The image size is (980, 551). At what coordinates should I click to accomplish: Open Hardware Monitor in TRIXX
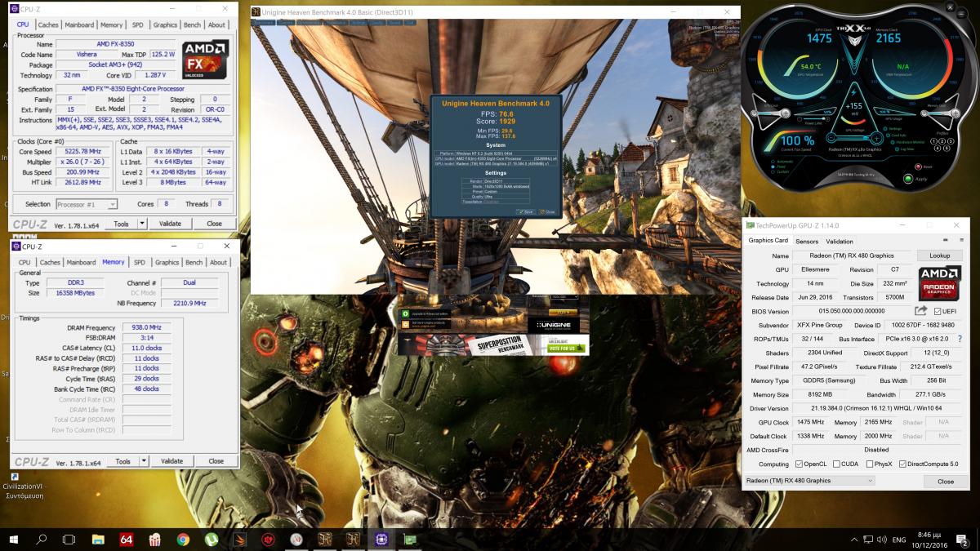[x=906, y=142]
